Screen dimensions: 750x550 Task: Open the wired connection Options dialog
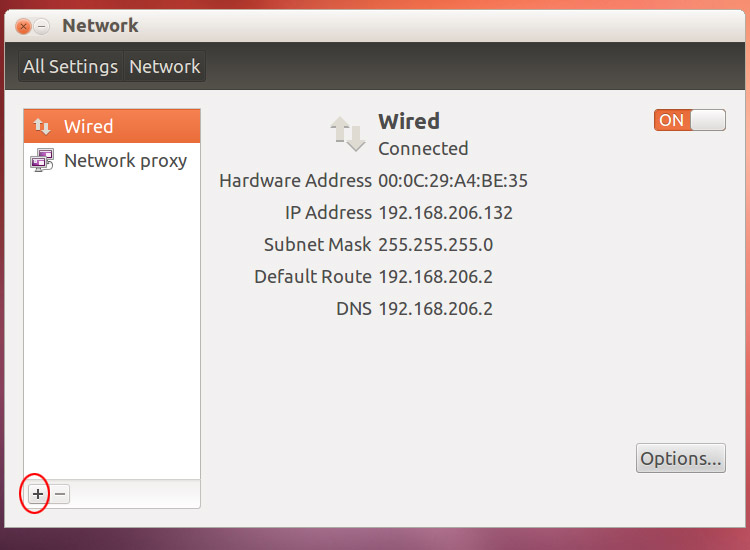[x=681, y=458]
